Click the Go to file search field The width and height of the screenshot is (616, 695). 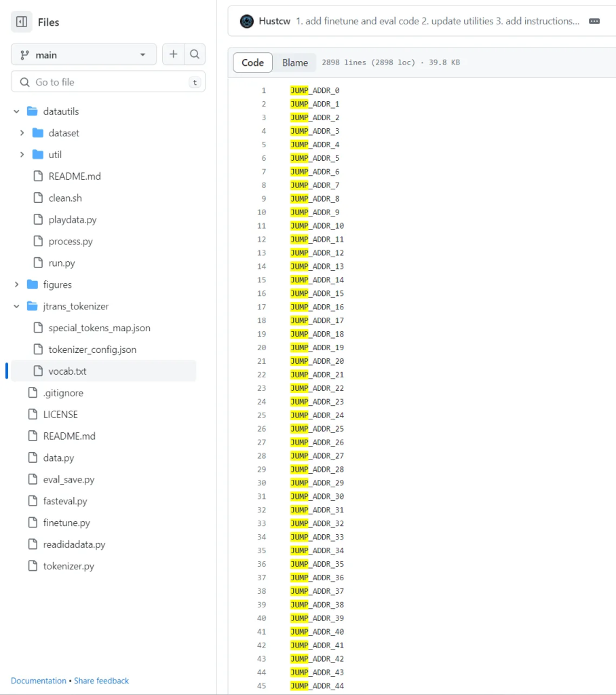click(109, 82)
